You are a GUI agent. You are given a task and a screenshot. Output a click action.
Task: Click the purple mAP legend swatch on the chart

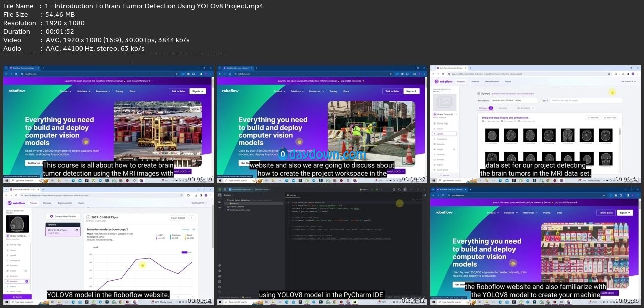click(184, 253)
